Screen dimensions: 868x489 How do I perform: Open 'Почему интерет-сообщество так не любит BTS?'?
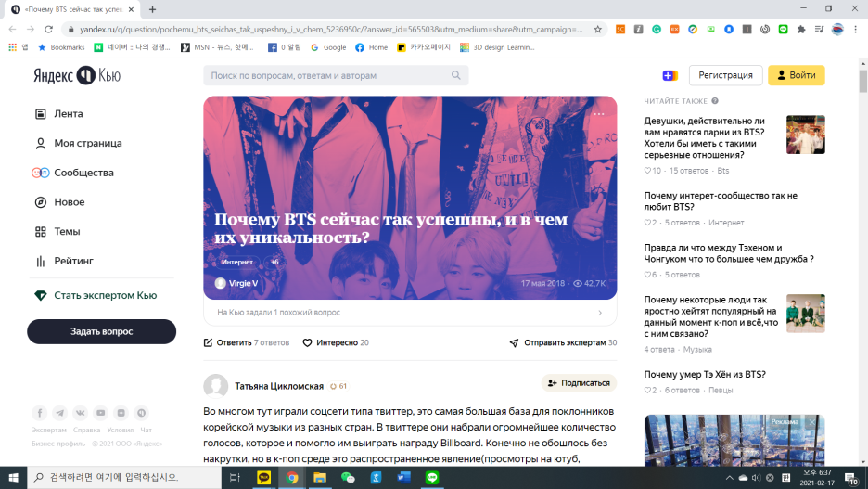tap(721, 201)
